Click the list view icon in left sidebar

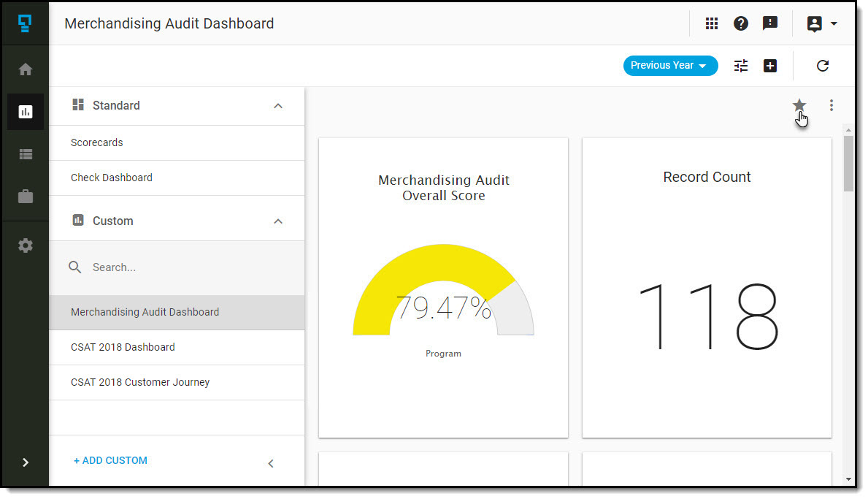pos(25,154)
